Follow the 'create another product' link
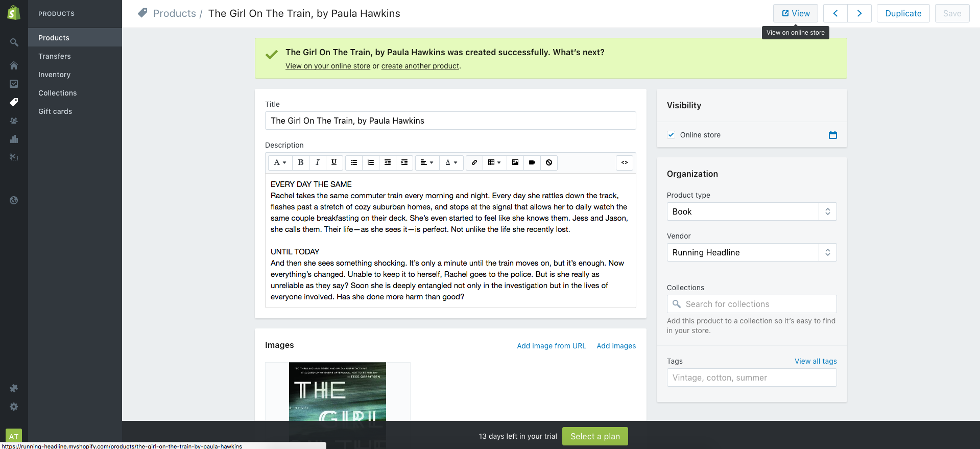The height and width of the screenshot is (449, 980). 420,66
